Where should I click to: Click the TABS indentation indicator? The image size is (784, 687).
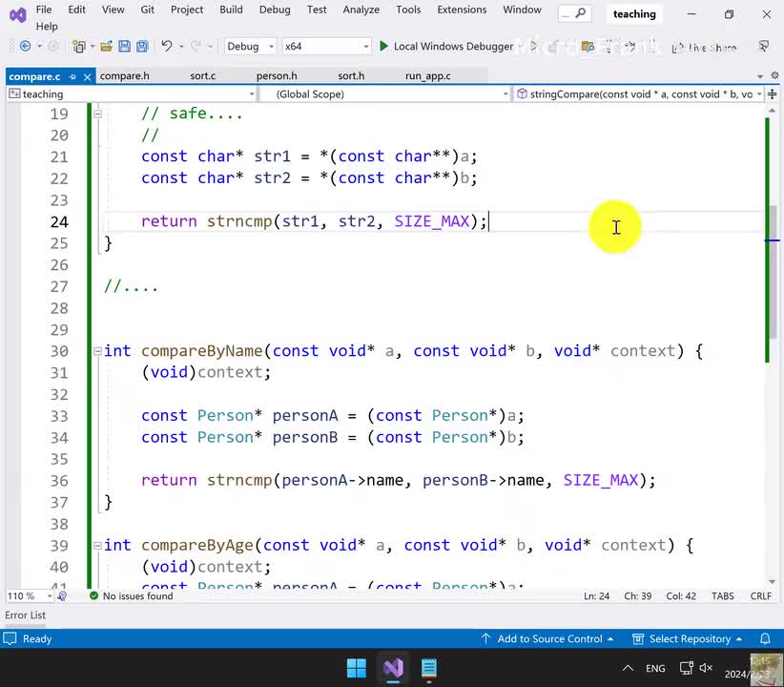723,596
